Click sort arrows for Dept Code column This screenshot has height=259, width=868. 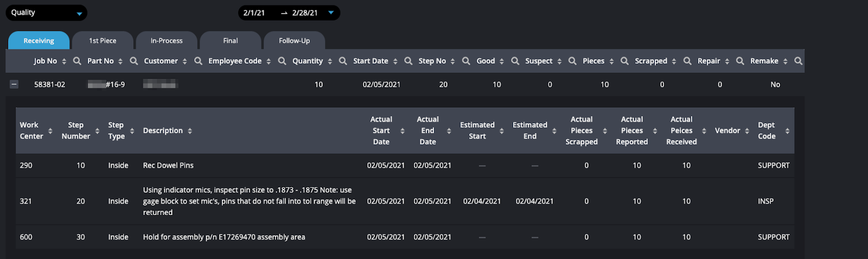(787, 131)
